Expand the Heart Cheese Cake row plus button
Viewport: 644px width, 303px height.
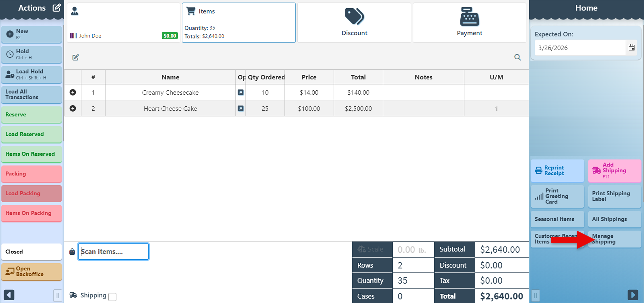73,108
